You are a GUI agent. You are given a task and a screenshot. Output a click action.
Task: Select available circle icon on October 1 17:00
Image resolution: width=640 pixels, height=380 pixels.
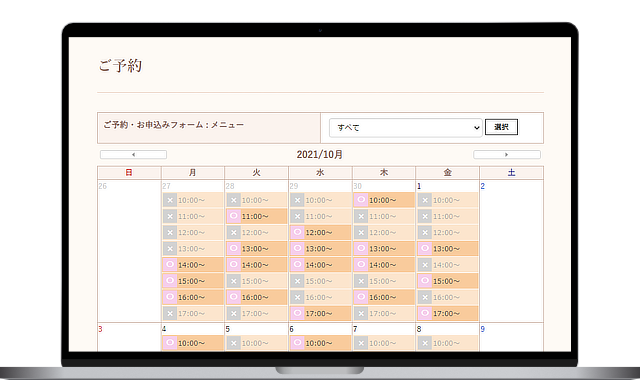[x=424, y=313]
